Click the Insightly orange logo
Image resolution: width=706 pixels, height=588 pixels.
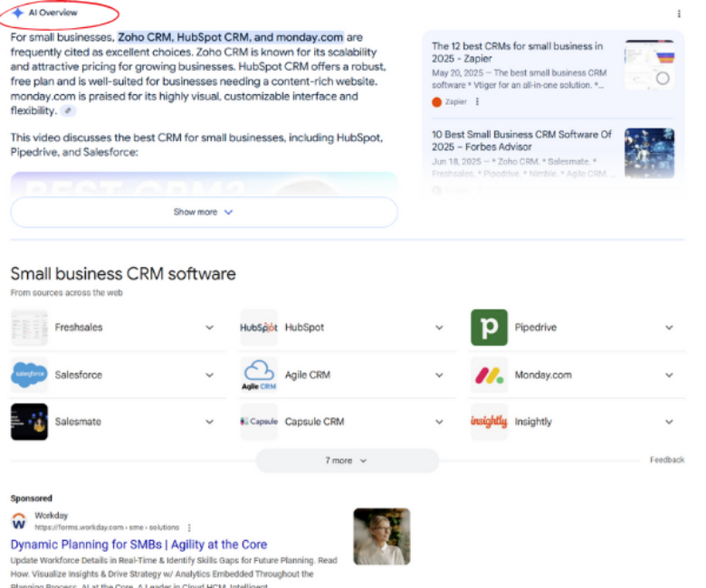489,422
